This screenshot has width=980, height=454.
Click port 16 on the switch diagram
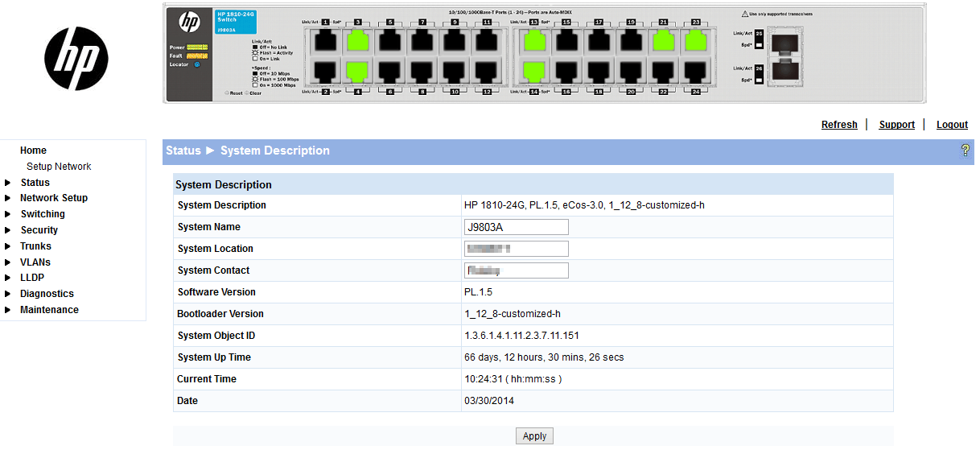[x=566, y=72]
